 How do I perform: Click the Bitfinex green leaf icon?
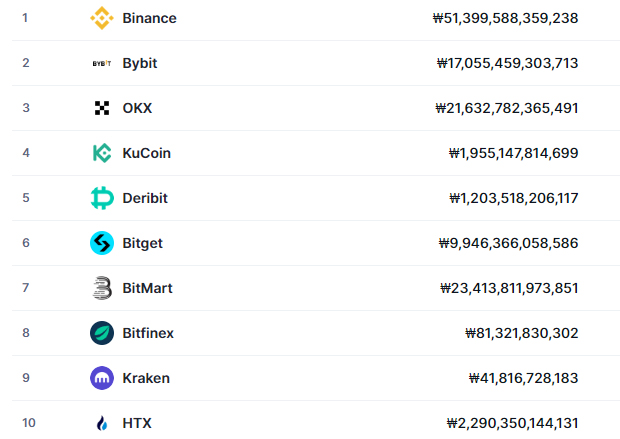click(x=102, y=333)
